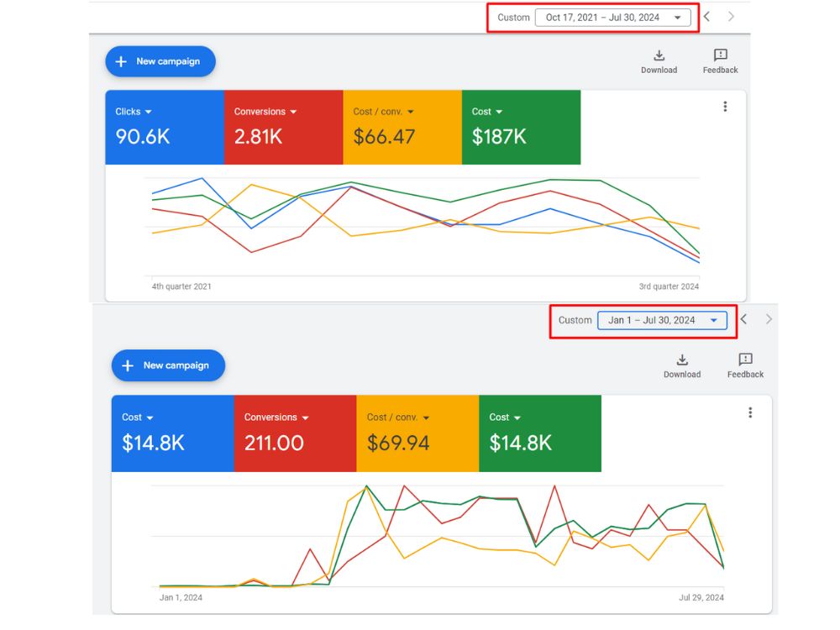This screenshot has height=630, width=840.
Task: Click the $14.8K value on blue tile
Action: coord(153,443)
